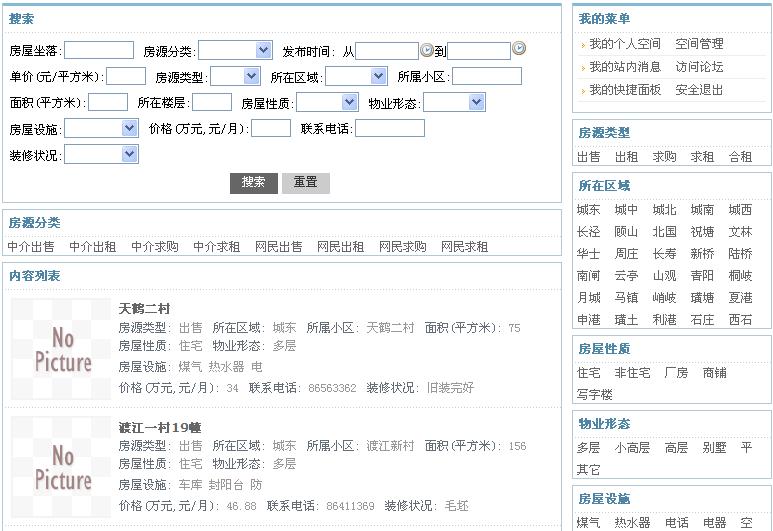The height and width of the screenshot is (531, 773).
Task: Focus the 面积 (平方米) input field
Action: coord(108,103)
